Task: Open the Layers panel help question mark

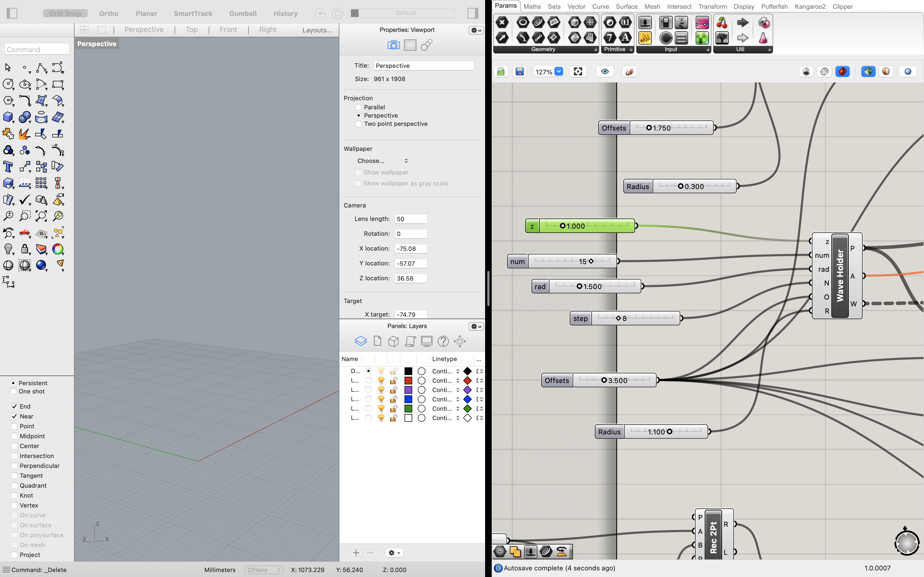Action: (x=443, y=341)
